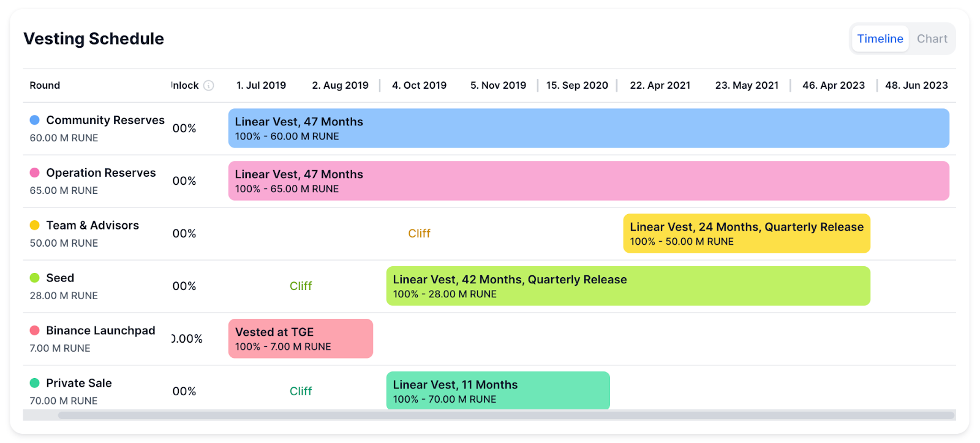The height and width of the screenshot is (443, 980).
Task: Click the unlock percentage in Community Reserves row
Action: 184,128
